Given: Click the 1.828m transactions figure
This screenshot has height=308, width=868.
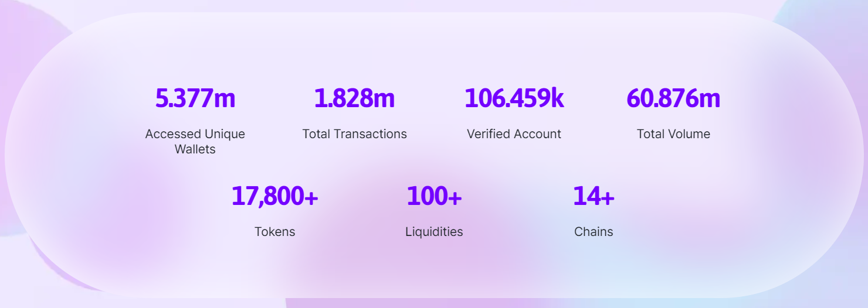Looking at the screenshot, I should (354, 98).
